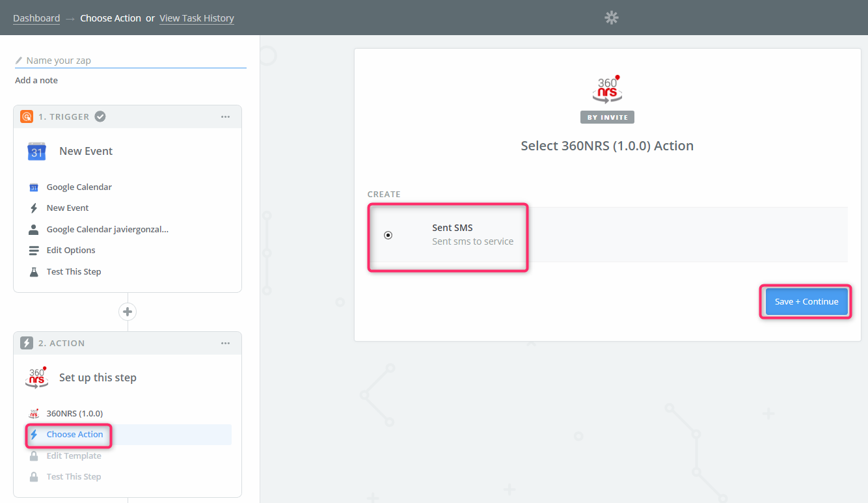This screenshot has height=503, width=868.
Task: Click the orange trigger step icon
Action: point(27,116)
